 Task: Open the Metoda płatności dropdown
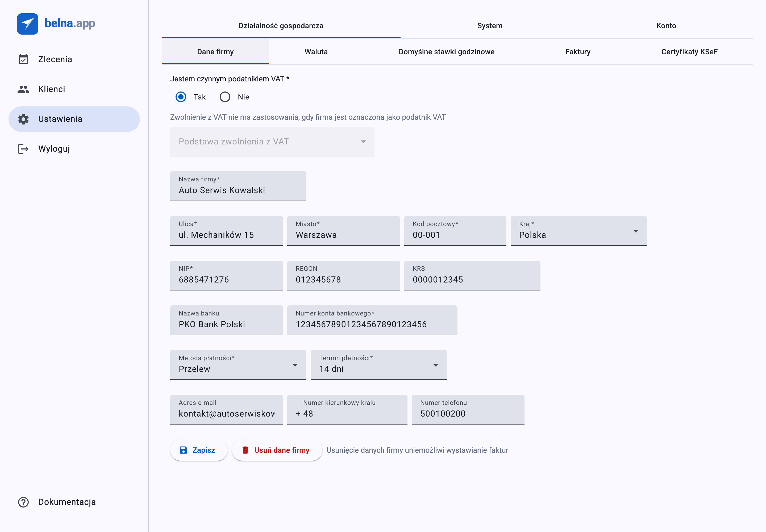(238, 365)
